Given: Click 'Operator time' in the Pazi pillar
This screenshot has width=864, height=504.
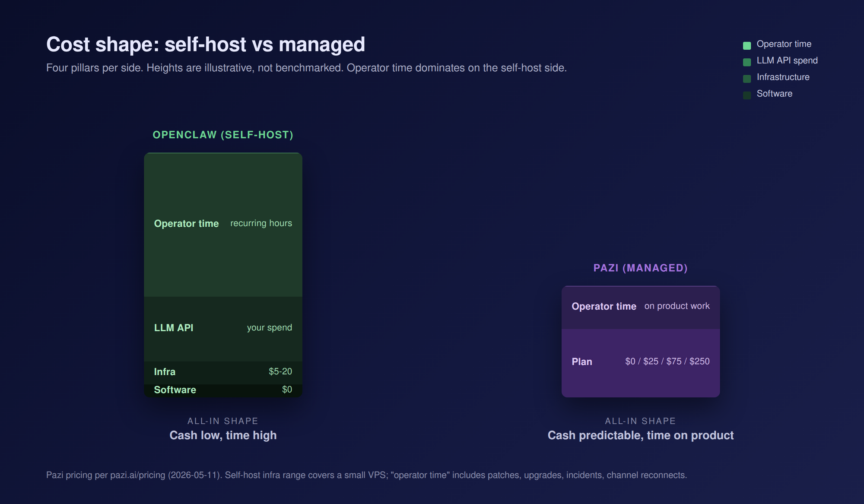Looking at the screenshot, I should coord(604,307).
